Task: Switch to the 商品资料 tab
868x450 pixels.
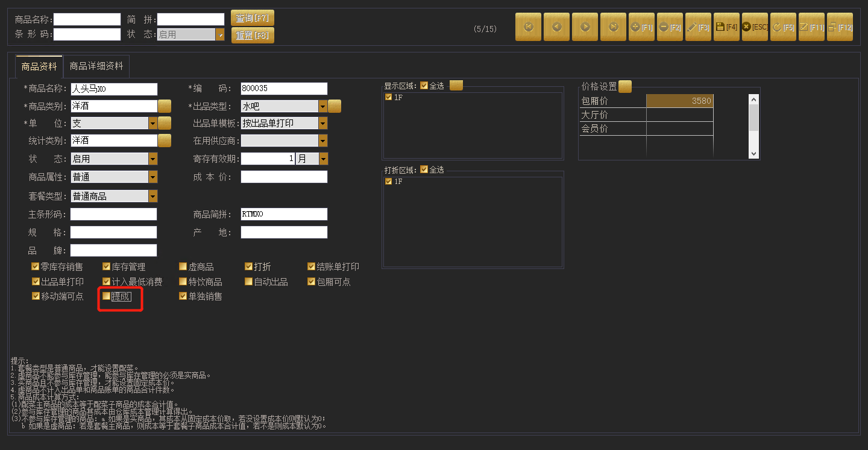Action: (x=39, y=66)
